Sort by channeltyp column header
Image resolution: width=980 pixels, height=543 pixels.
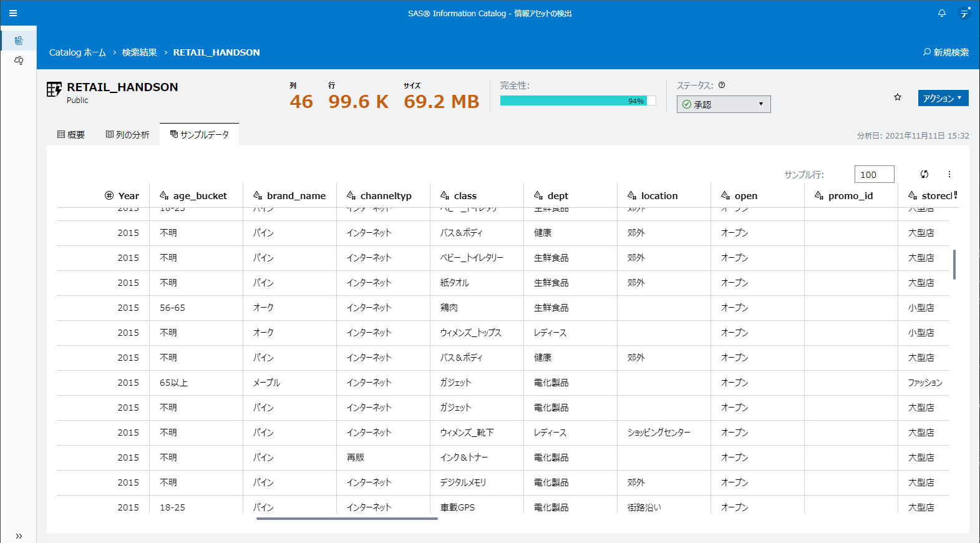(386, 195)
